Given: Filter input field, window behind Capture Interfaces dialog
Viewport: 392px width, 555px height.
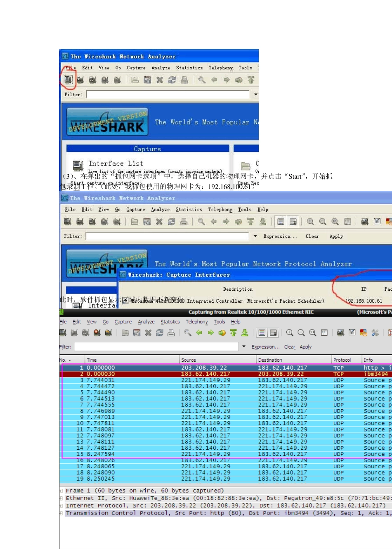Looking at the screenshot, I should 168,236.
